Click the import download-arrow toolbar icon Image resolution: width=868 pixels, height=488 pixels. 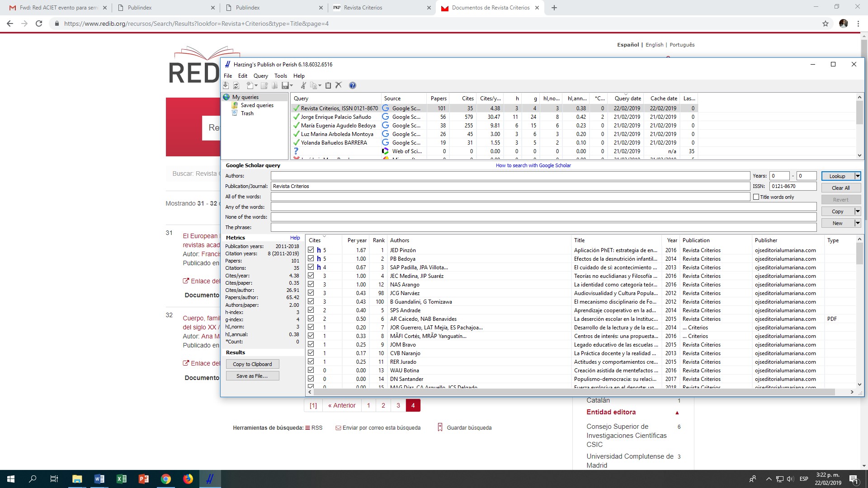(226, 85)
